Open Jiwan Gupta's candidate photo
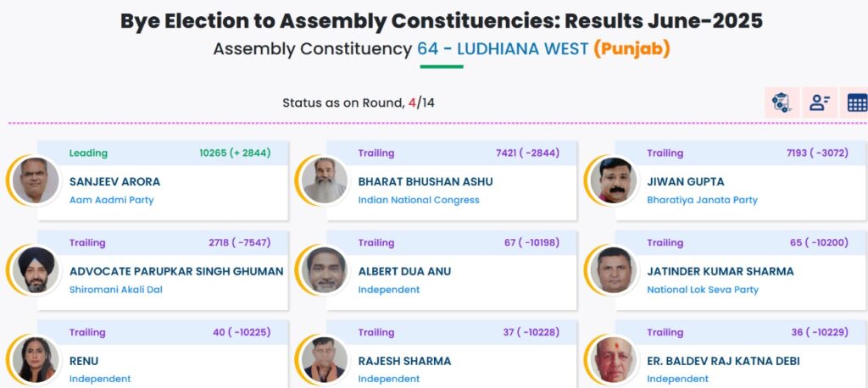Viewport: 868px width, 388px height. [x=614, y=180]
